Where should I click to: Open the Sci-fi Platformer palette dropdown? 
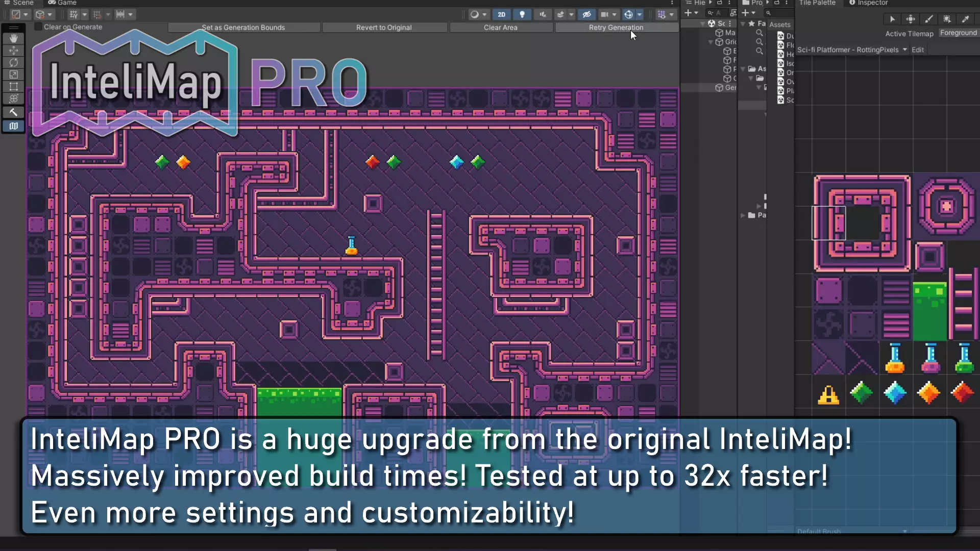852,50
